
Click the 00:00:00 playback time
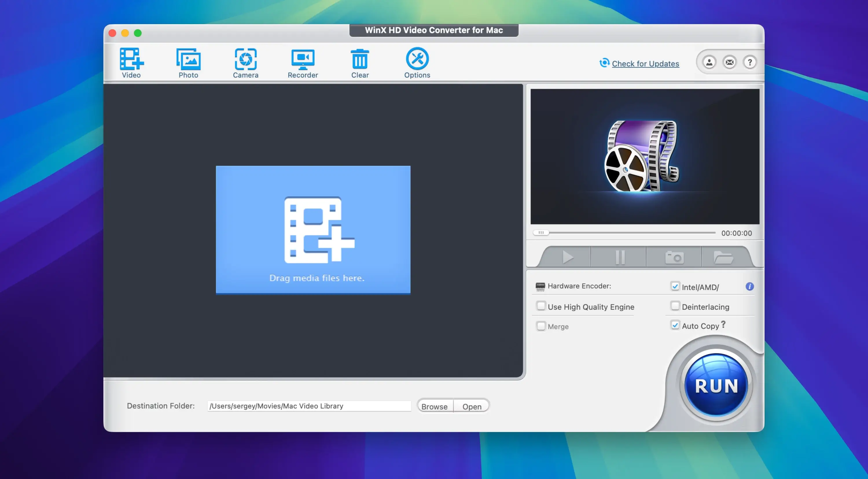pyautogui.click(x=737, y=233)
